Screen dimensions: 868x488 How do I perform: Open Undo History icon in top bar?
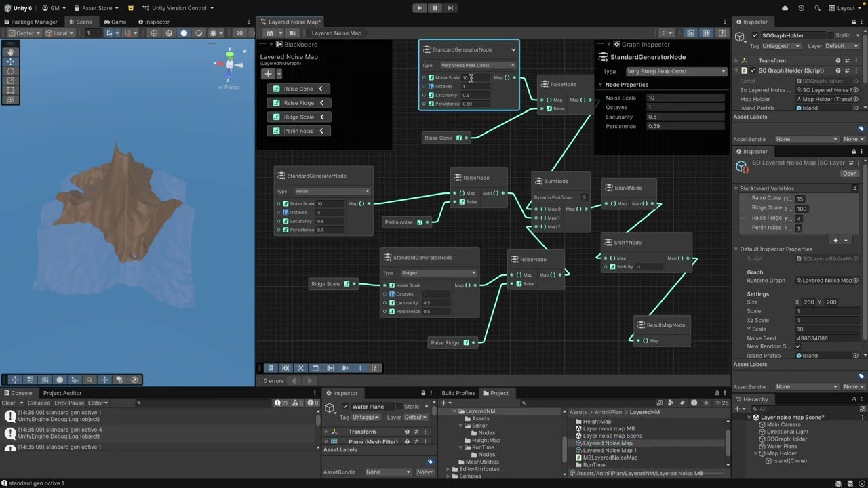point(801,8)
